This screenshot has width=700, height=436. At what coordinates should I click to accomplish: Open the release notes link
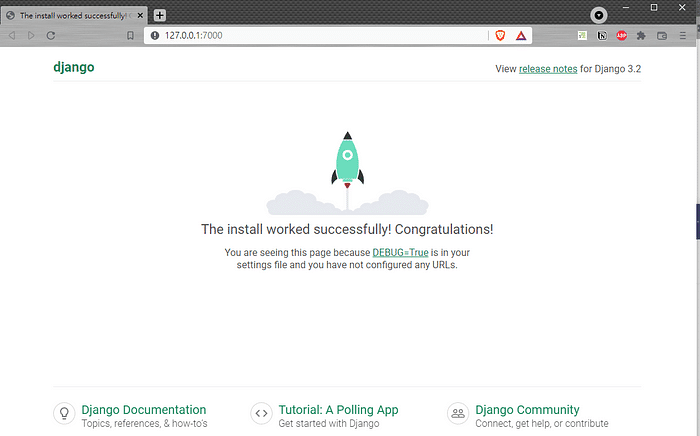[x=548, y=69]
